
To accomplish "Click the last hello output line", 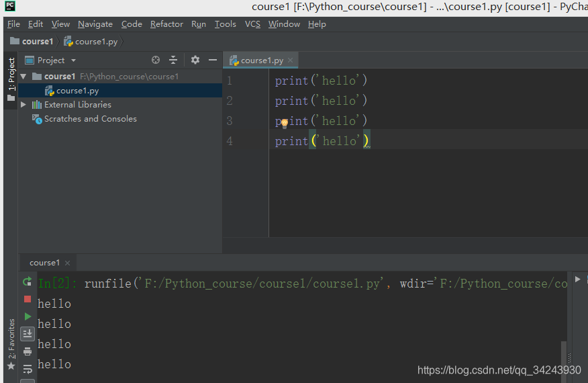I will 54,364.
